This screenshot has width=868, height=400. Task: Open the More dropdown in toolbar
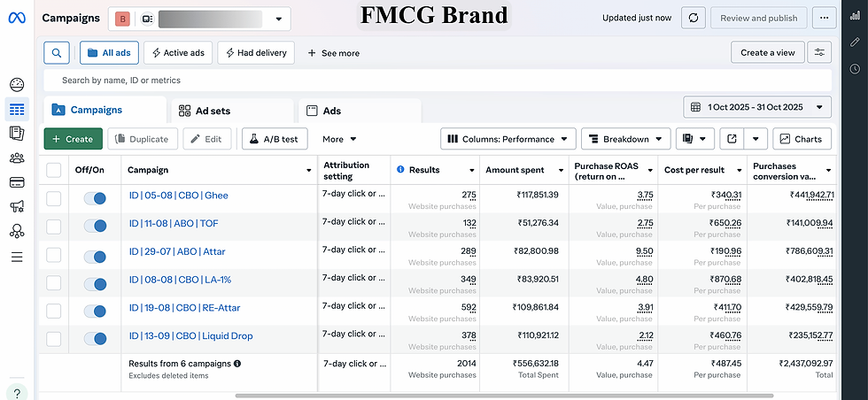[339, 139]
